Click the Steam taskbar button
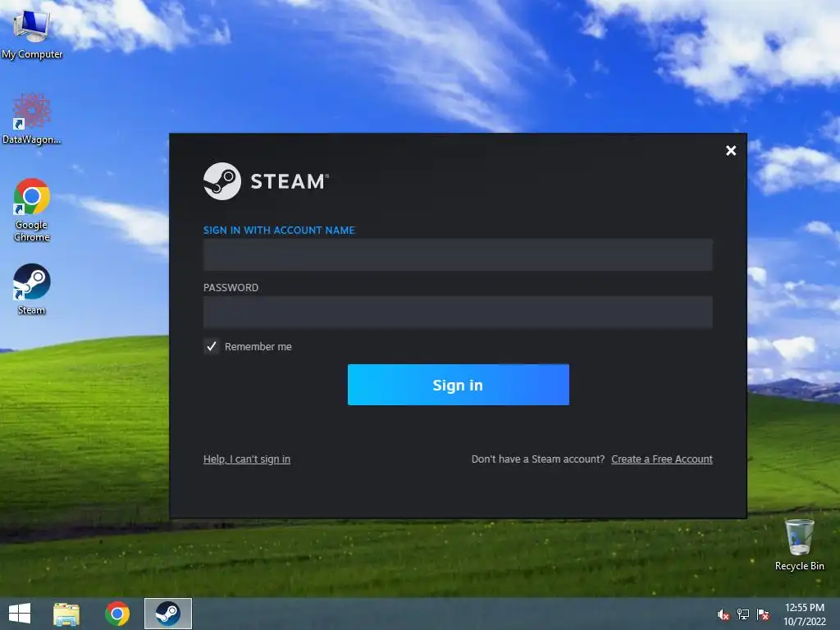Screen dimensions: 840x630 tap(167, 614)
